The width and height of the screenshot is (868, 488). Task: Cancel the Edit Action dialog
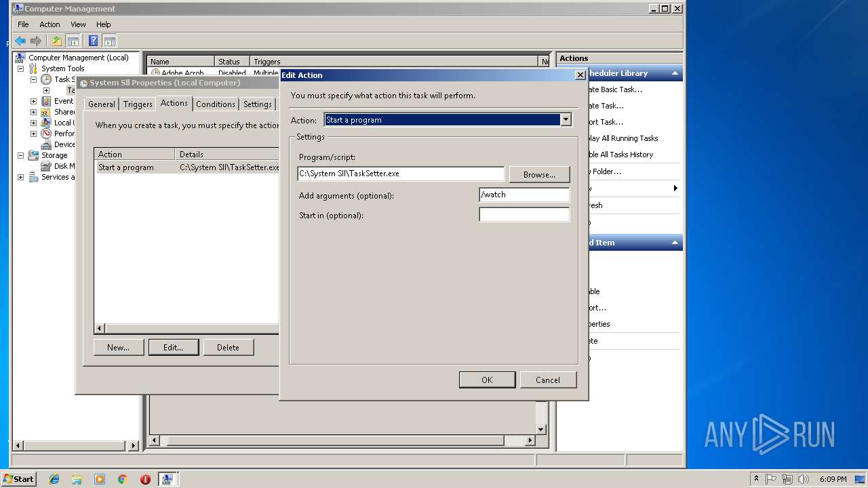tap(548, 380)
